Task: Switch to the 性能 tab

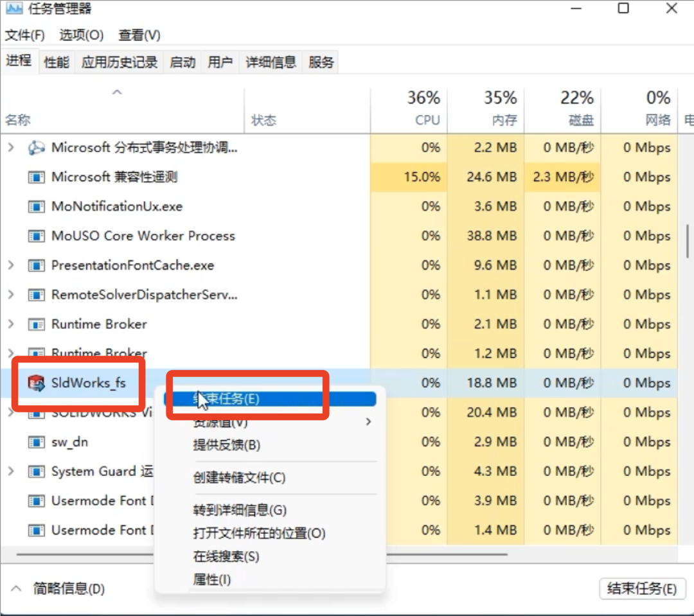Action: pyautogui.click(x=56, y=62)
